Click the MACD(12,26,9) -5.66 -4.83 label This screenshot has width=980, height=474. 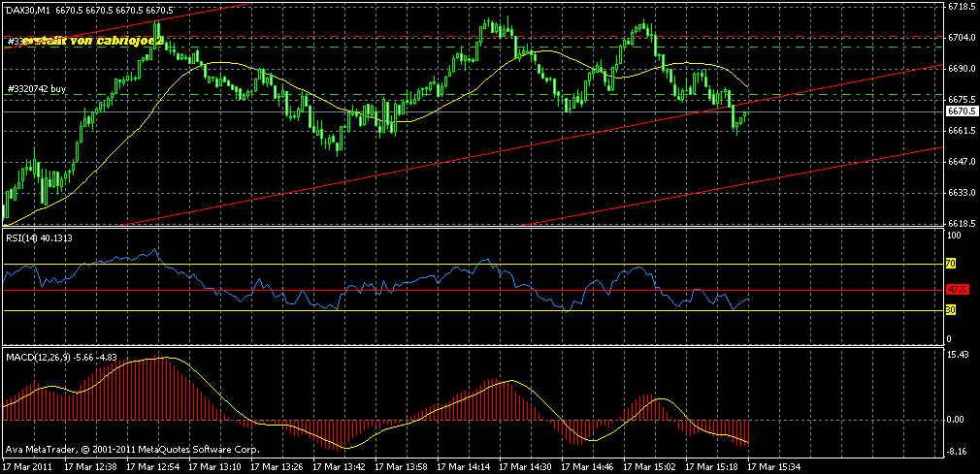point(59,358)
